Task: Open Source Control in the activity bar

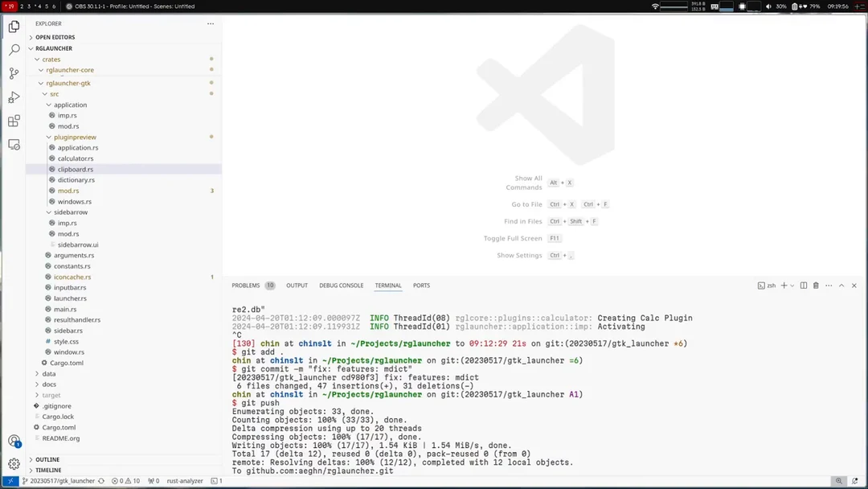Action: click(x=13, y=73)
